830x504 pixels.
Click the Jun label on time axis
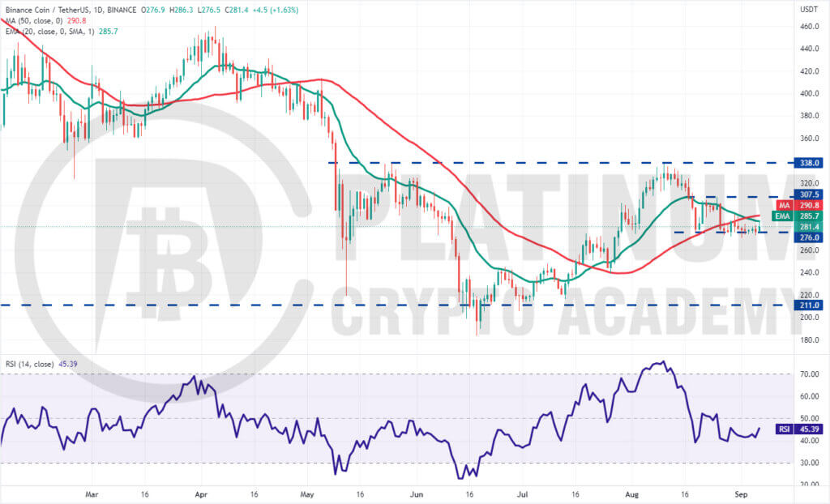click(x=417, y=494)
